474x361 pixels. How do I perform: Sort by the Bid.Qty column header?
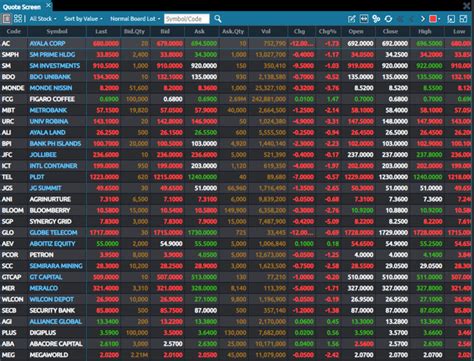[135, 32]
